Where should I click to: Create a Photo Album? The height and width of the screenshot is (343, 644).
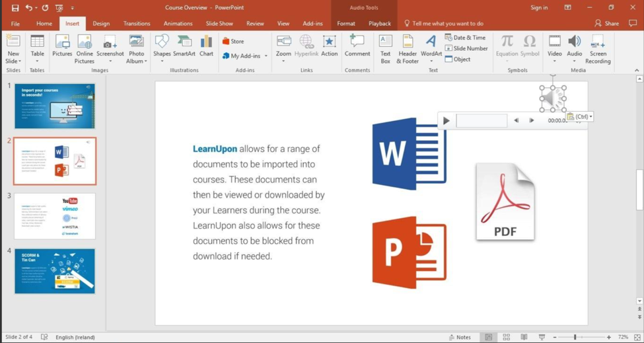(x=136, y=50)
